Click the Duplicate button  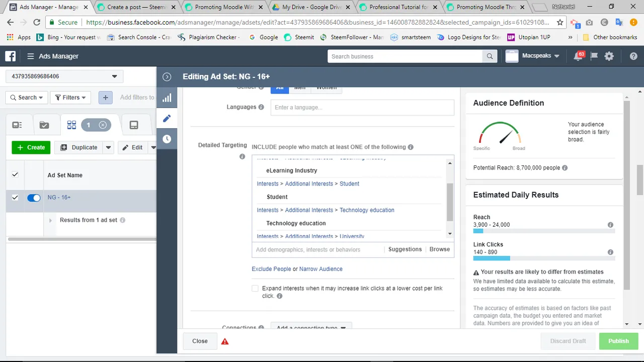tap(78, 147)
